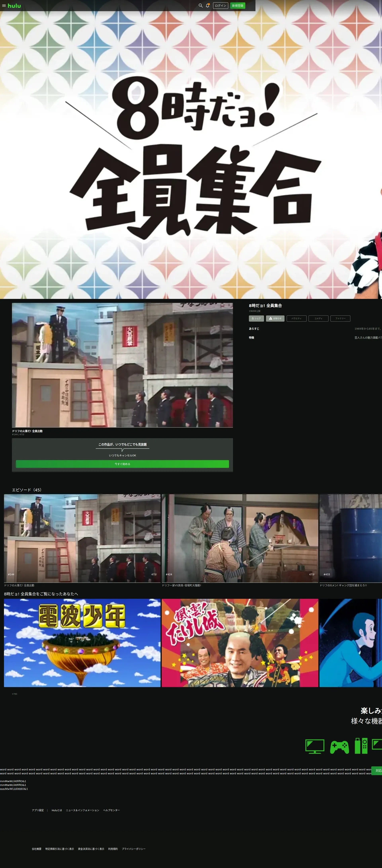Select the ファミリー genre tag

tap(340, 318)
